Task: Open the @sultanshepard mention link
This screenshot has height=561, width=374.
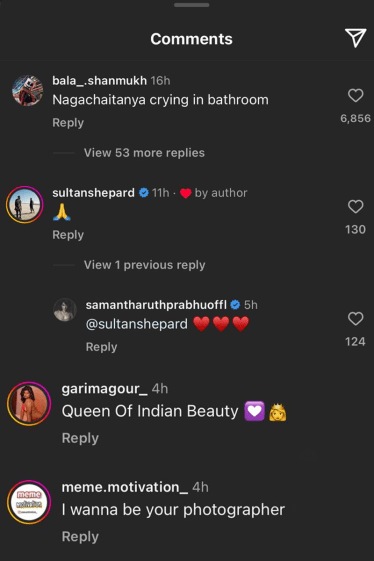Action: [x=136, y=324]
